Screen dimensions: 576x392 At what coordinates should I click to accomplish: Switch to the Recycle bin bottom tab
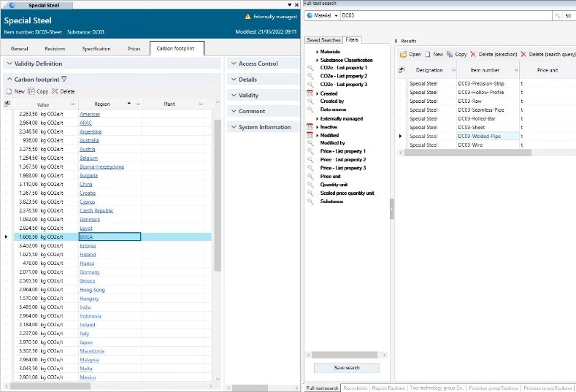(x=356, y=388)
